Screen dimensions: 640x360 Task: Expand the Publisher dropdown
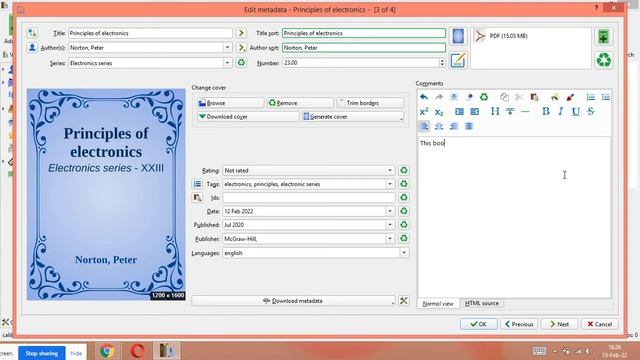tap(390, 238)
